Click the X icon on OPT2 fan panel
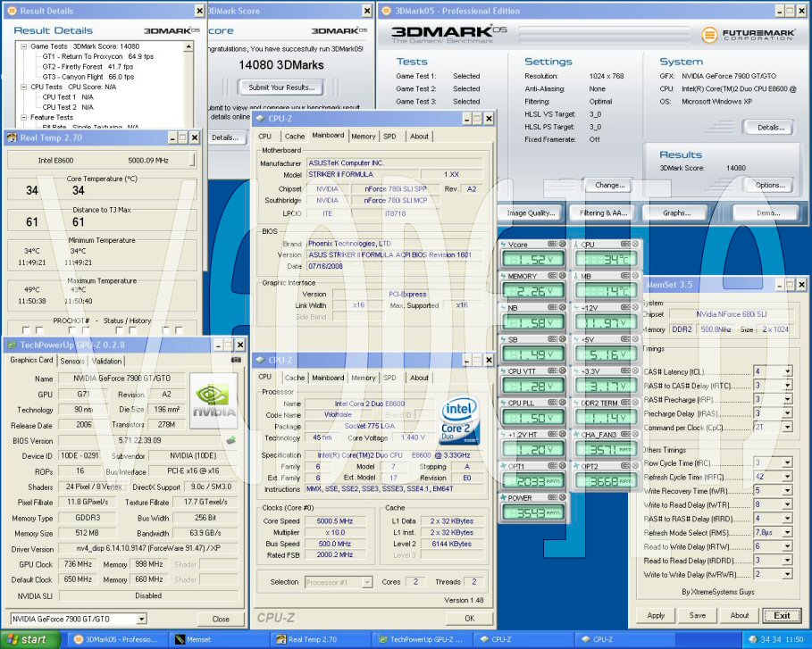Viewport: 812px width, 649px height. click(635, 465)
